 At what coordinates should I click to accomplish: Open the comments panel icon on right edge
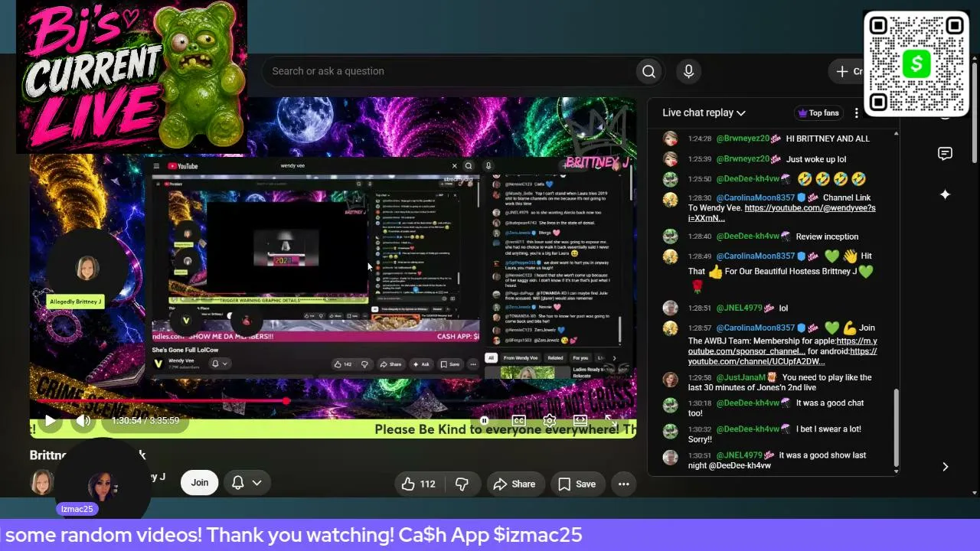[x=945, y=154]
